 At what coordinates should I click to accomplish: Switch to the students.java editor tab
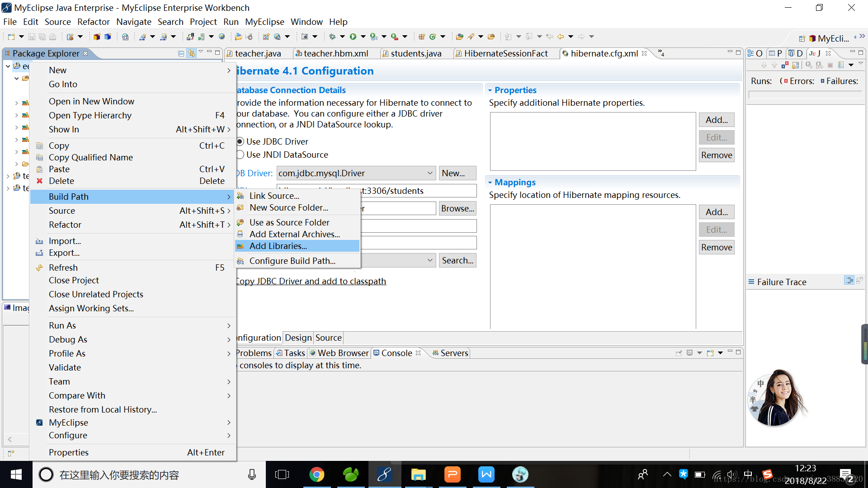[416, 53]
